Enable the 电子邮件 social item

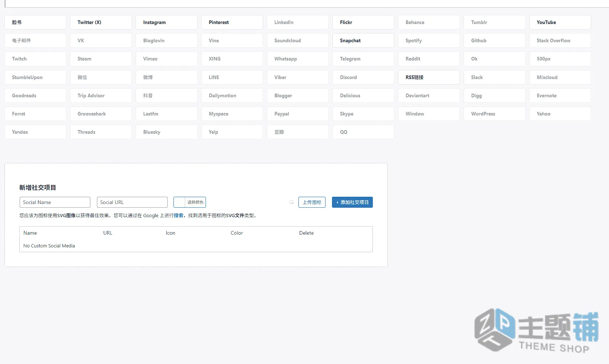(x=35, y=40)
